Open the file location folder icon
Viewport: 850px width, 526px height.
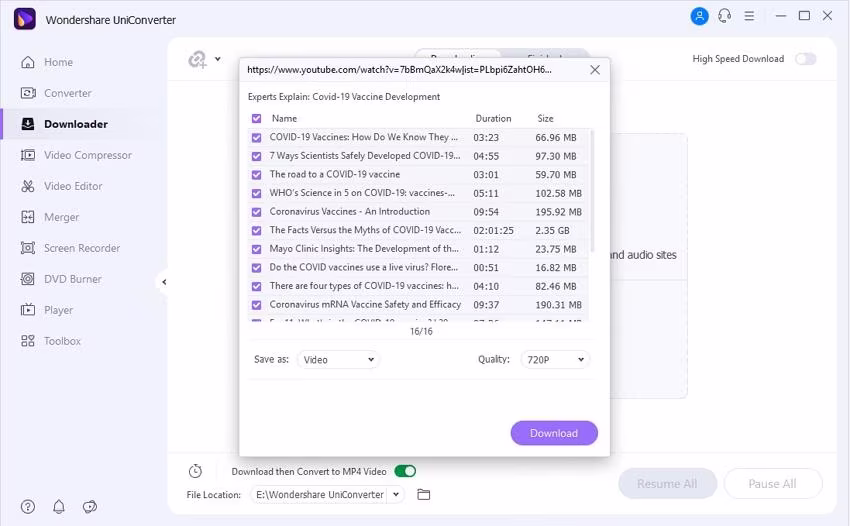[423, 495]
